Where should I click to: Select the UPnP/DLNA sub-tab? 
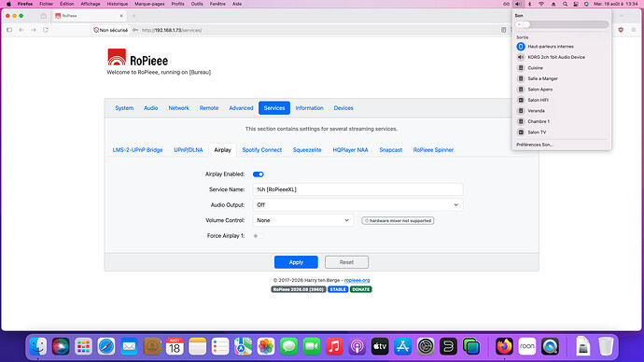[189, 150]
